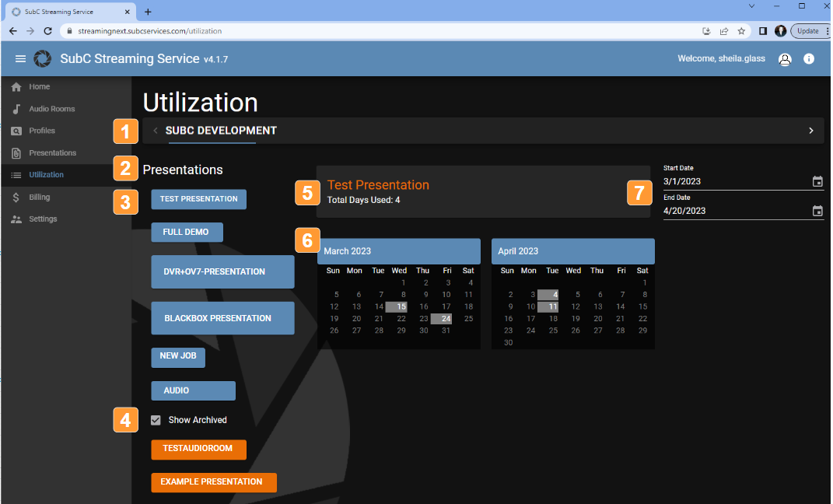Open the End Date calendar picker icon
The height and width of the screenshot is (504, 833).
817,211
